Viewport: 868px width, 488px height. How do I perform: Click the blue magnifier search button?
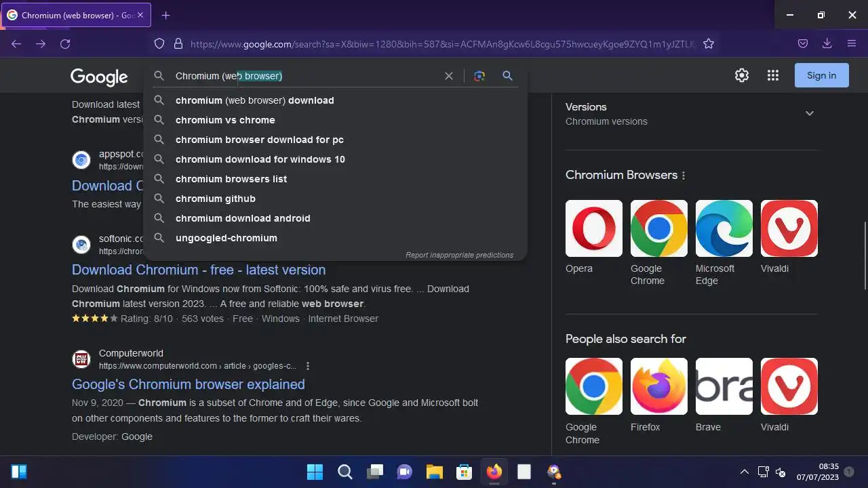click(x=507, y=76)
